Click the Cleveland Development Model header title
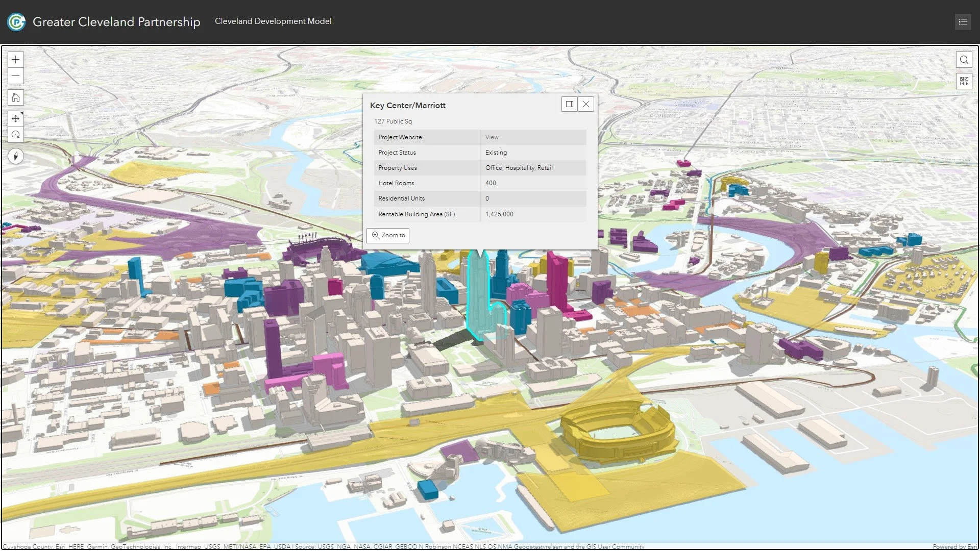980x551 pixels. pos(273,21)
